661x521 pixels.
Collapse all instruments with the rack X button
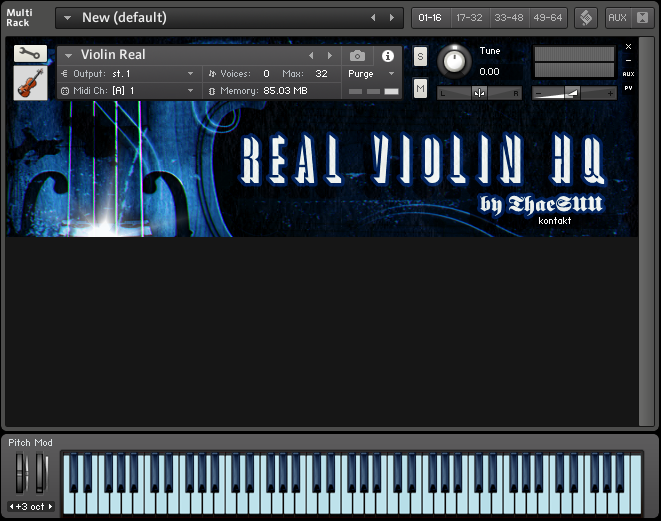coord(642,18)
